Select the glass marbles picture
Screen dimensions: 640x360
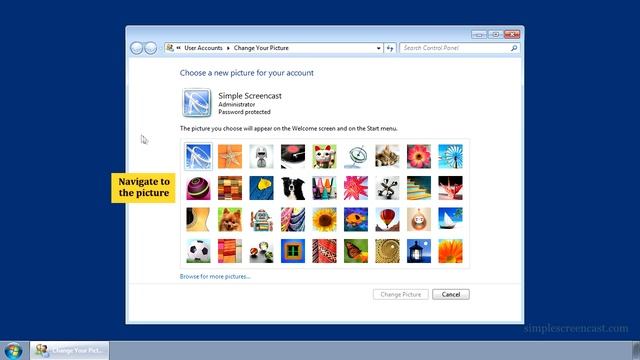(x=261, y=251)
